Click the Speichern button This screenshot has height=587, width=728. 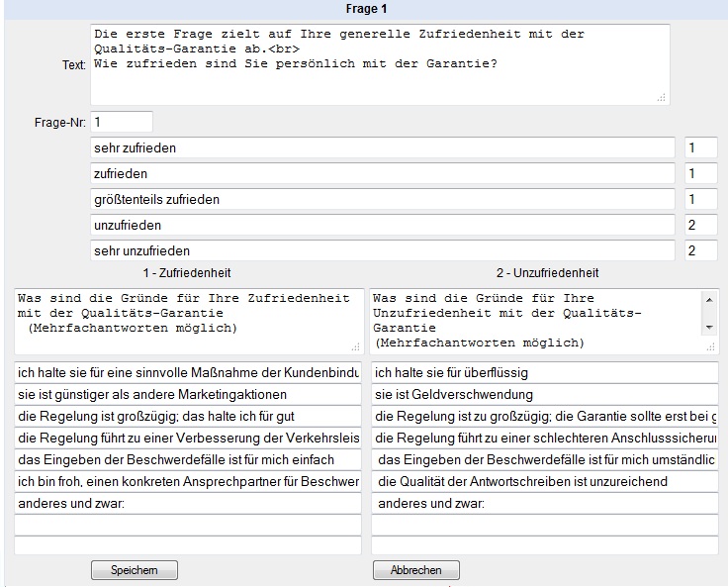coord(135,570)
